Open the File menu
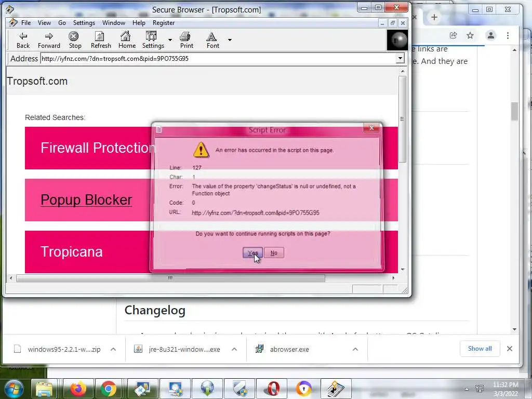Viewport: 532px width, 399px height. coord(26,23)
